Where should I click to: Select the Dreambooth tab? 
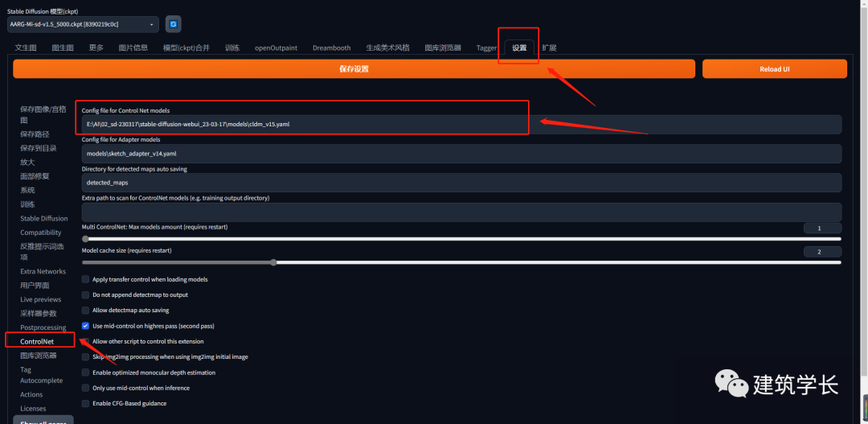click(331, 48)
